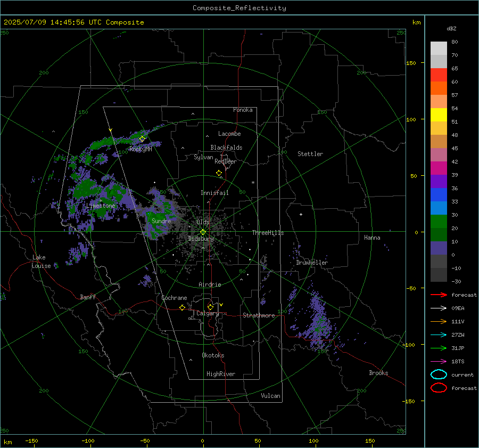This screenshot has height=448, width=479.
Task: Click the yellow radar center marker at Olds
Action: tap(203, 232)
